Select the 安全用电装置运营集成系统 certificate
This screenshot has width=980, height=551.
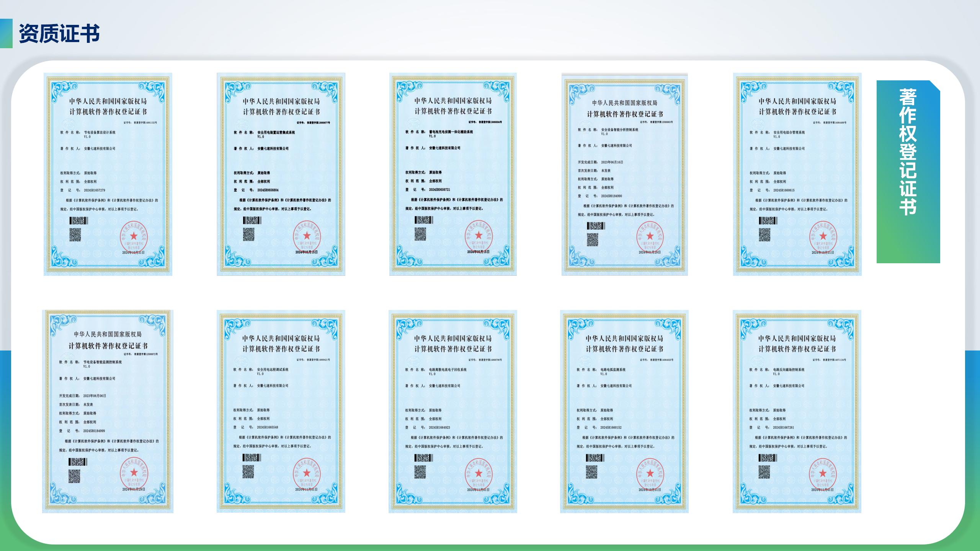coord(281,174)
